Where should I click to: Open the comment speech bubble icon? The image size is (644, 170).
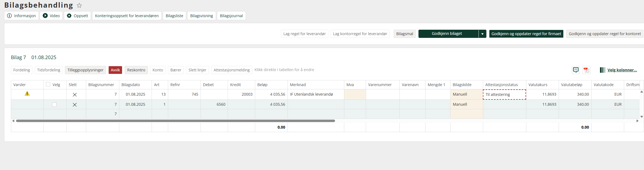[x=576, y=70]
